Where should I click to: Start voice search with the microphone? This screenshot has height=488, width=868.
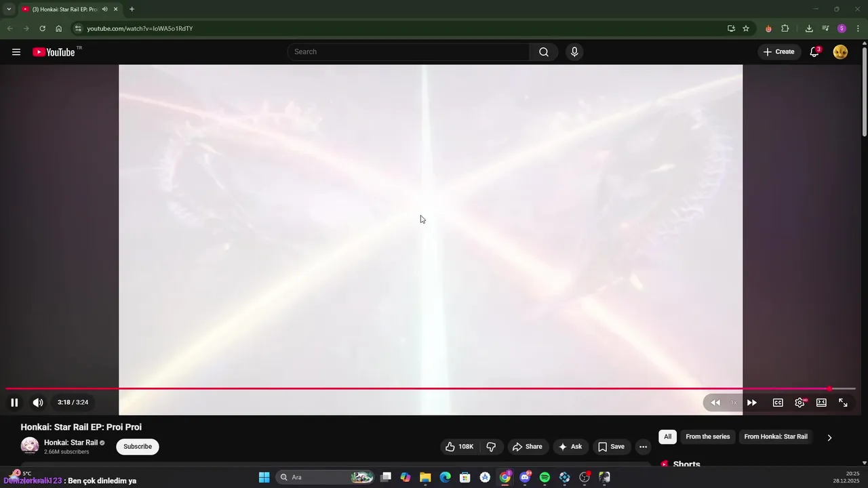click(574, 52)
